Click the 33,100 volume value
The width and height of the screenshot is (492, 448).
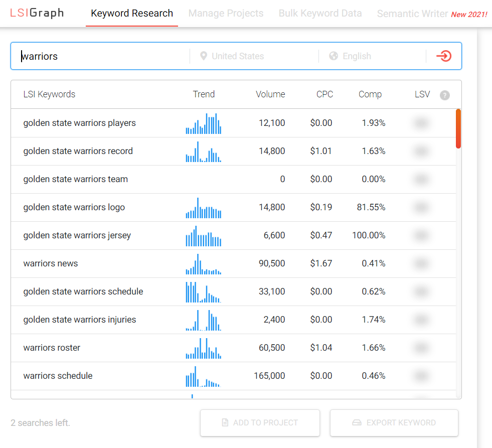(x=272, y=291)
